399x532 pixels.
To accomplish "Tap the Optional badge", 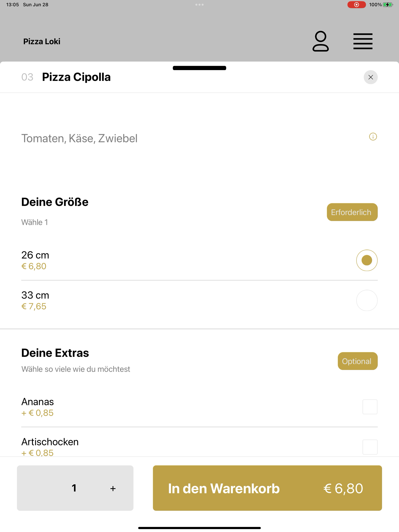I will tap(358, 361).
